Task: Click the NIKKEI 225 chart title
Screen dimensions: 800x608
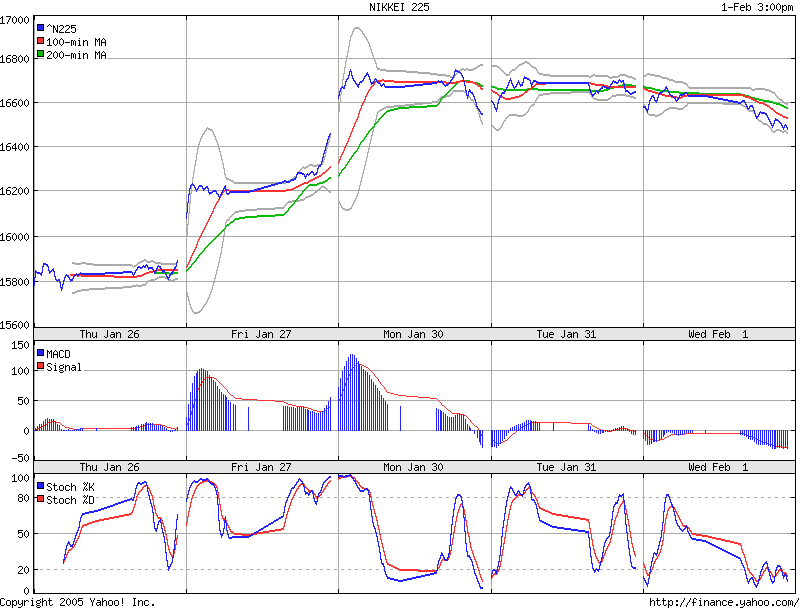Action: point(399,7)
